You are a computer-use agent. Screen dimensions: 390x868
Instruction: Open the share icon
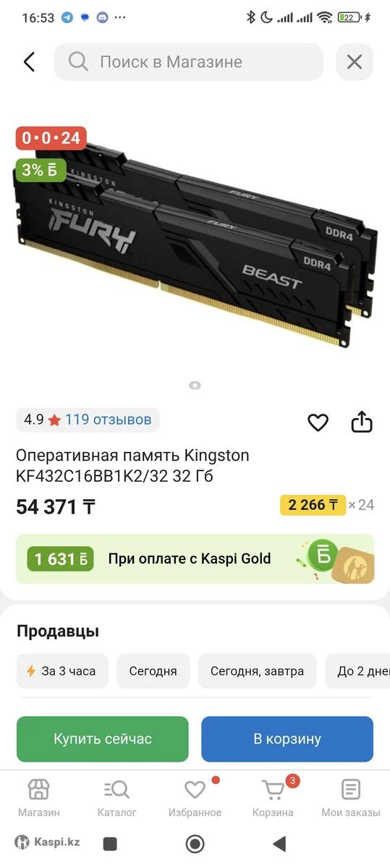click(x=362, y=422)
